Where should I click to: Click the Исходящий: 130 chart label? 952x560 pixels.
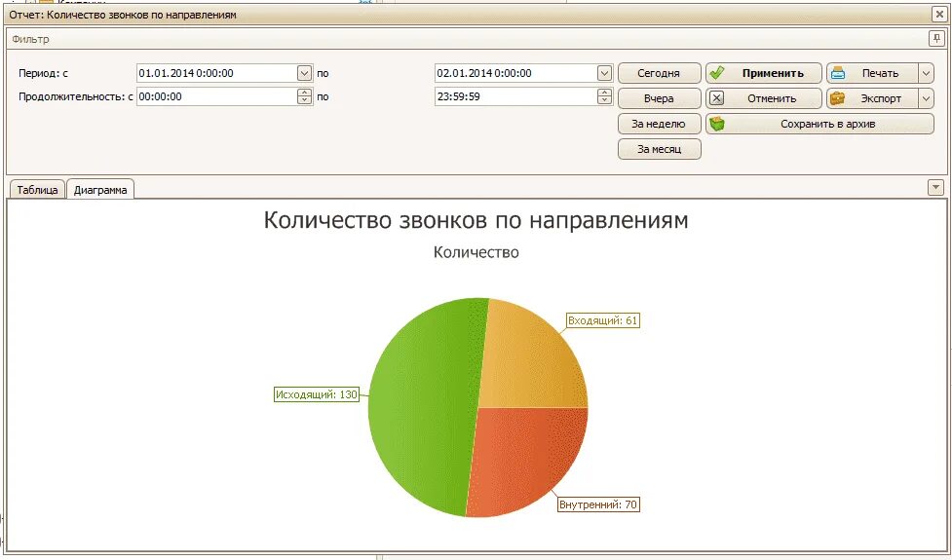[x=317, y=394]
